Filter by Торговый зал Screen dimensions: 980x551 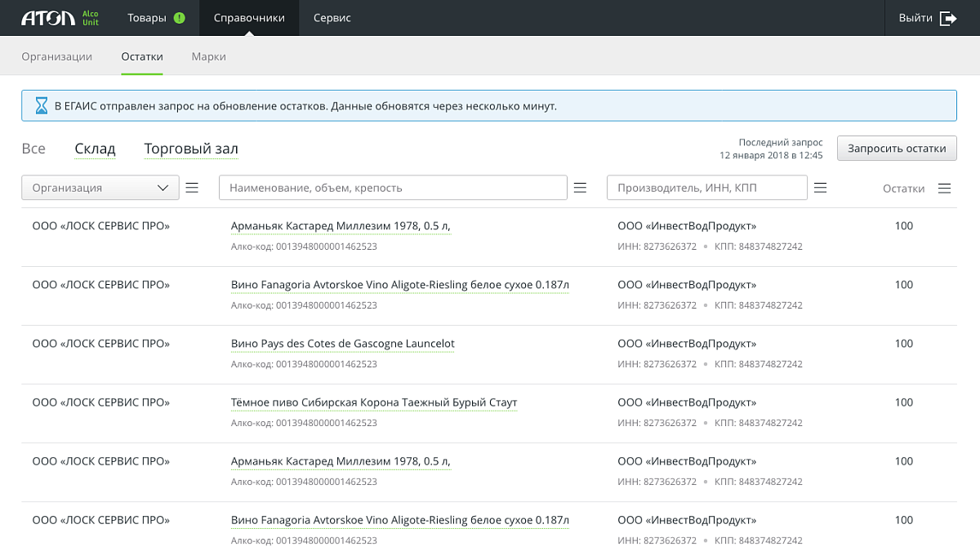(x=191, y=149)
